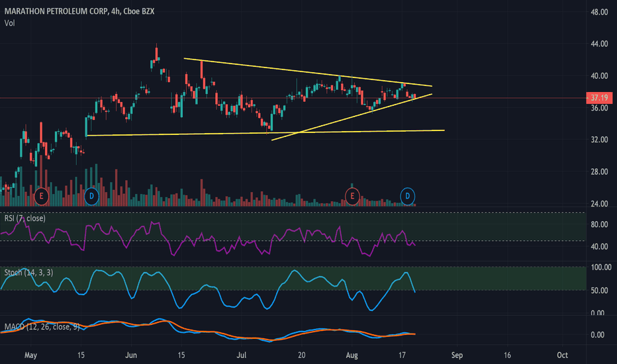Click the red E earnings marker near May
This screenshot has width=617, height=364.
[x=41, y=196]
